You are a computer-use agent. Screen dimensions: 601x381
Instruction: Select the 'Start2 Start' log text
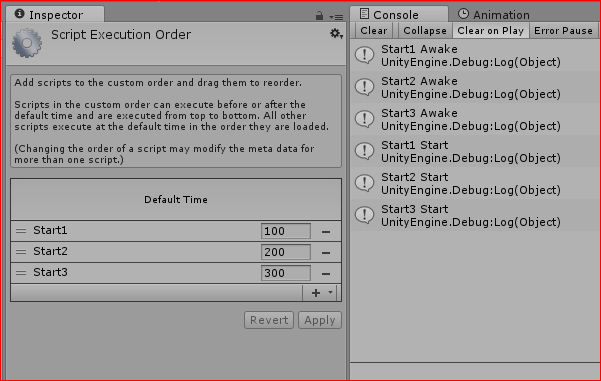click(x=415, y=177)
